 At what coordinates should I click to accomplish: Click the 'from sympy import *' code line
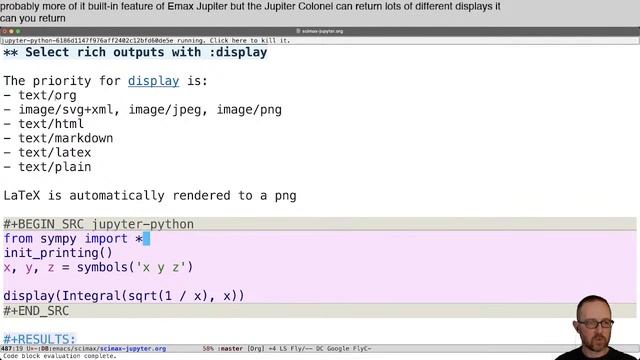(73, 239)
